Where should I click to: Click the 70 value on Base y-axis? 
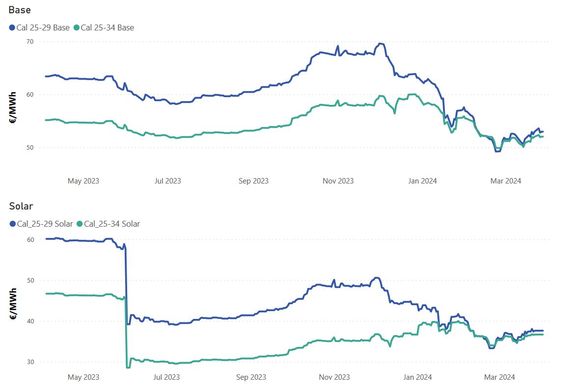tap(29, 42)
